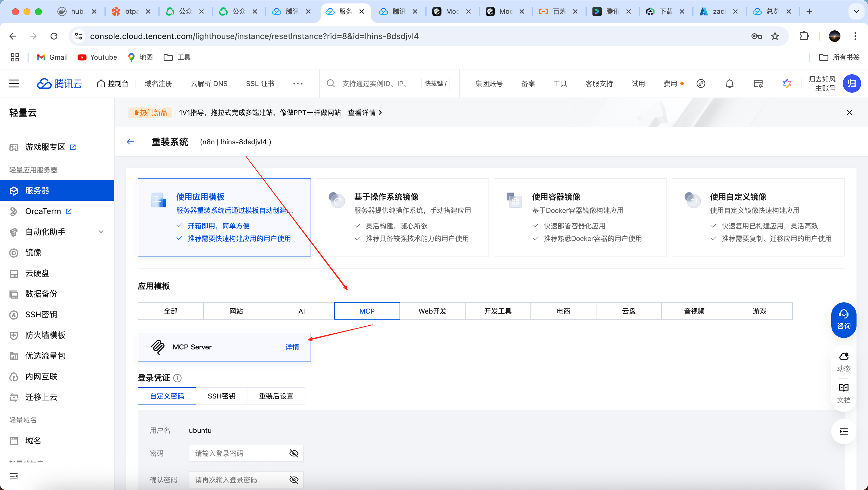Click the floating list collapse icon
The width and height of the screenshot is (868, 490).
point(844,431)
